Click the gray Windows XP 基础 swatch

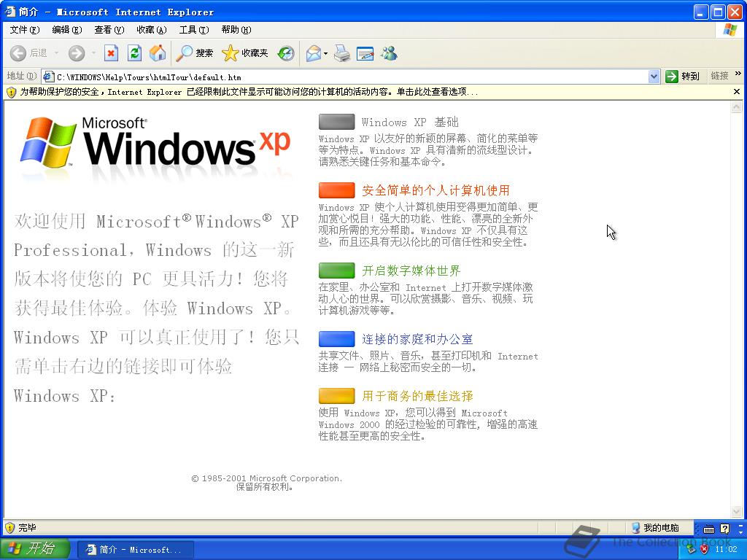coord(337,122)
